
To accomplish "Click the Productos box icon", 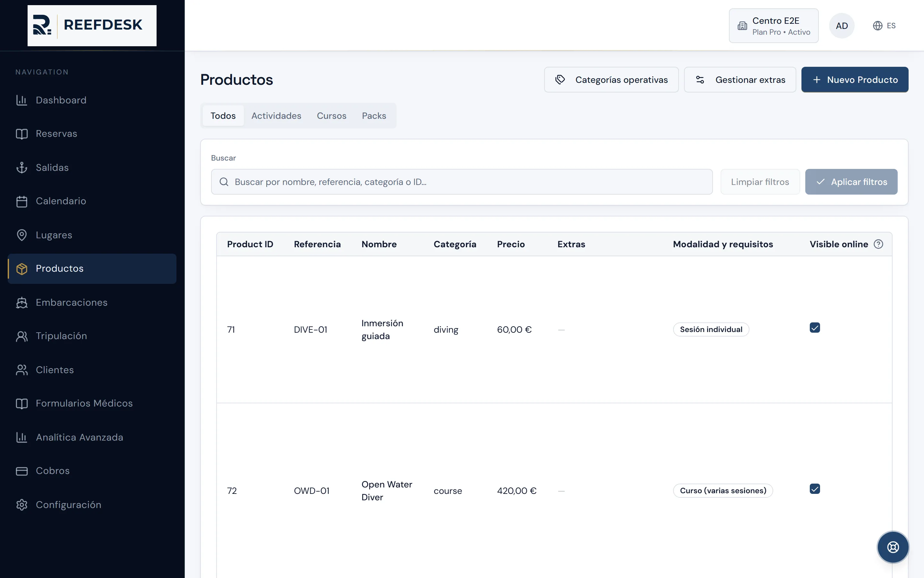I will (x=22, y=269).
